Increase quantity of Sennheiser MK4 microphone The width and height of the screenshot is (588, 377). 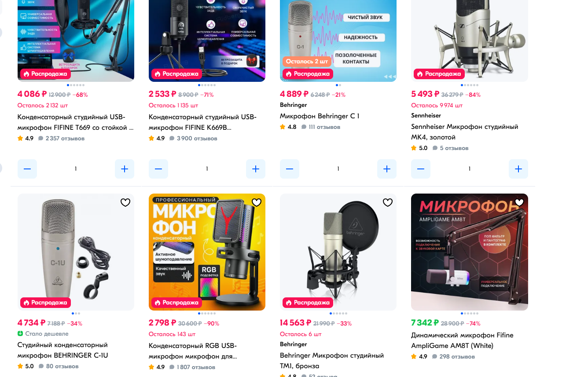[518, 169]
